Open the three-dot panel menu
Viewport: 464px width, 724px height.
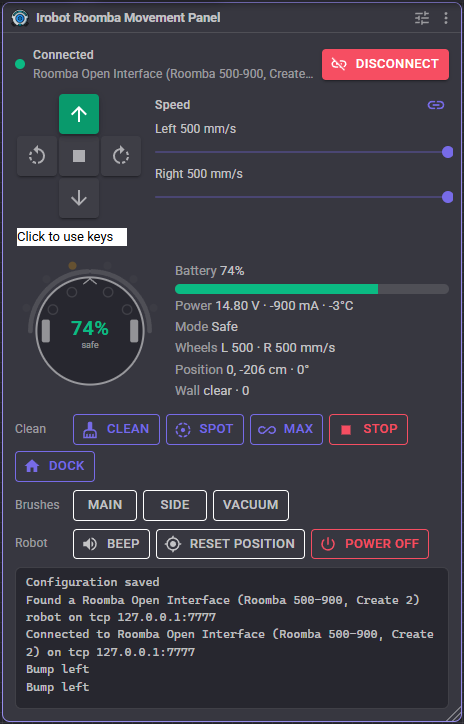pos(446,18)
